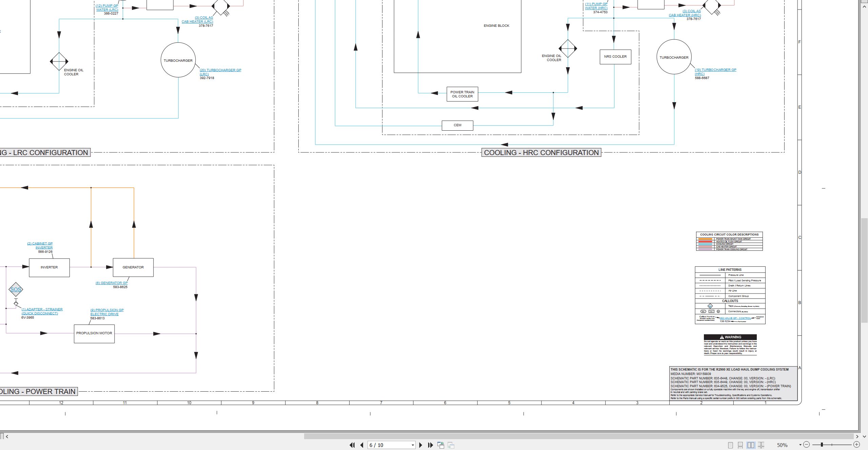This screenshot has height=450, width=868.
Task: Open (9) PROPULSION GP ELECTRIC DRIVE link
Action: tap(107, 312)
